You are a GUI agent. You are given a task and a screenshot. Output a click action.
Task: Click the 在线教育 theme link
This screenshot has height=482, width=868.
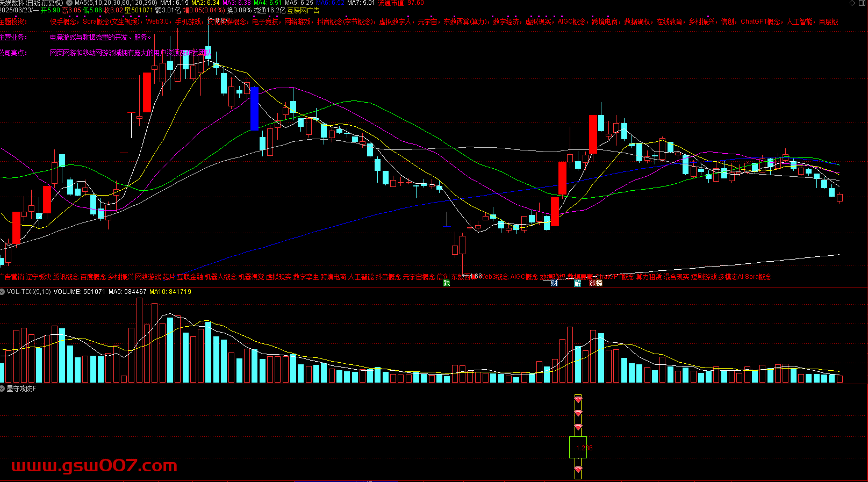click(670, 22)
